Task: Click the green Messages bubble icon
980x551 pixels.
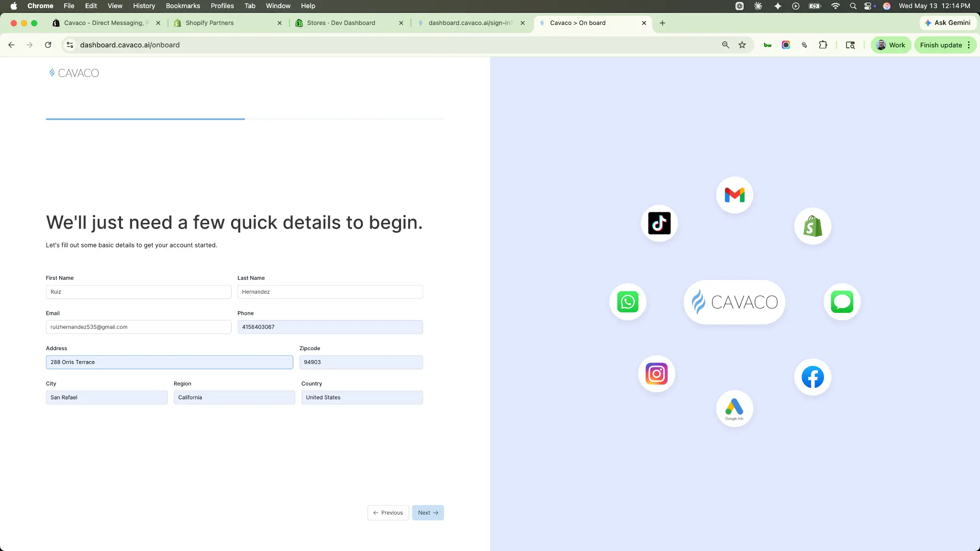Action: tap(842, 302)
